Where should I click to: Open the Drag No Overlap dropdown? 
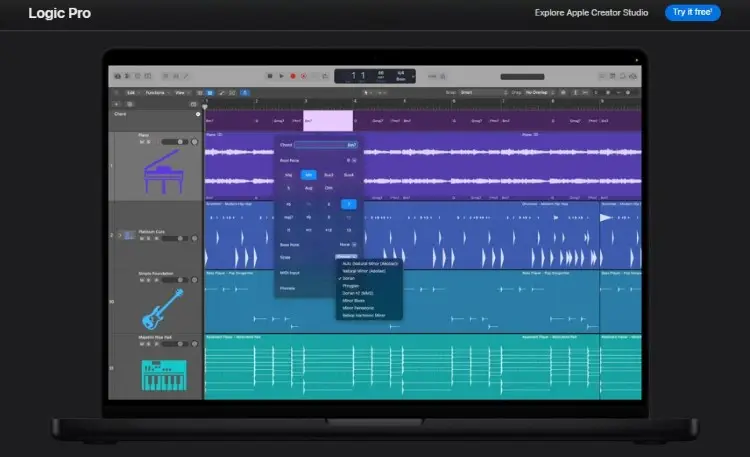coord(540,92)
